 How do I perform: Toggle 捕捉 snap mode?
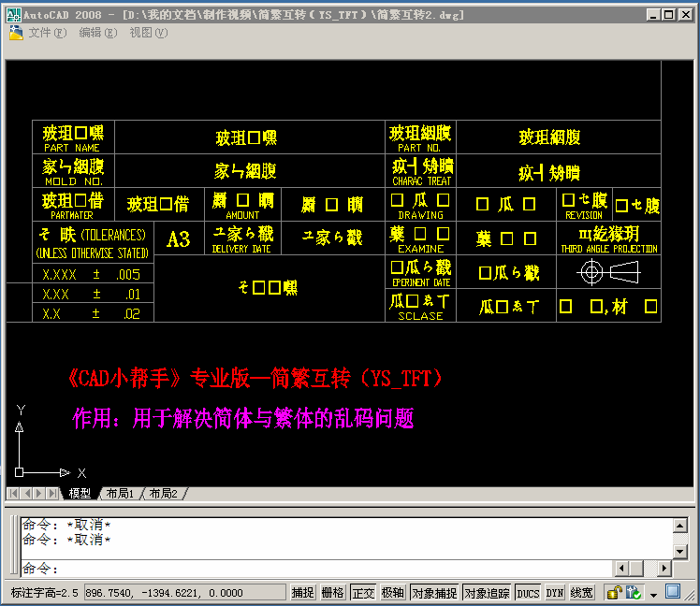(x=303, y=593)
